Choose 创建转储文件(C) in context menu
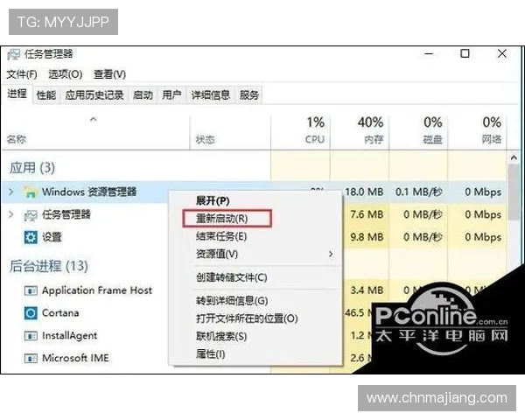525x420 pixels. click(232, 277)
